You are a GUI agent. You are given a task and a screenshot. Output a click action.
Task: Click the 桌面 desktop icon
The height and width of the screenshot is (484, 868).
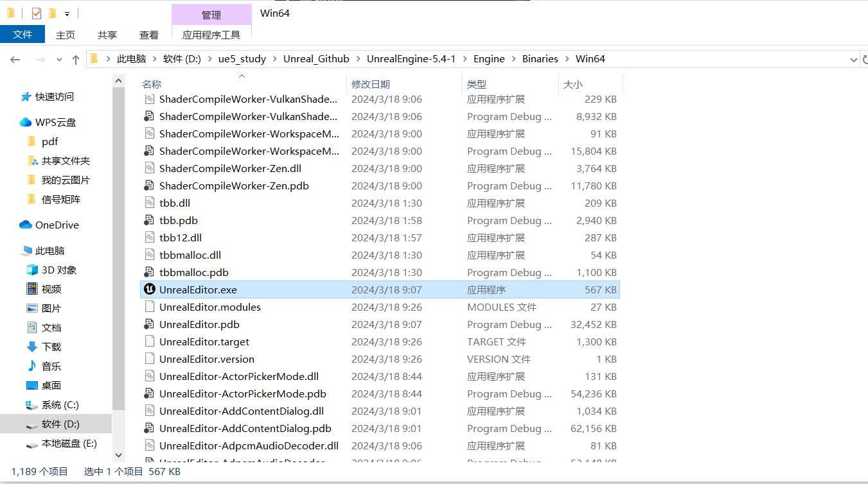[x=32, y=385]
